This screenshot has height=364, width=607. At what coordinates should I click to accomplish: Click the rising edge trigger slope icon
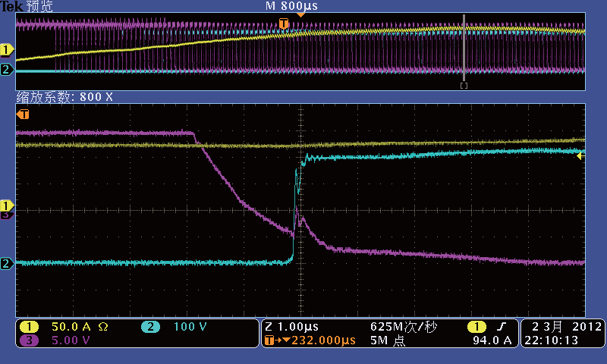click(x=502, y=327)
